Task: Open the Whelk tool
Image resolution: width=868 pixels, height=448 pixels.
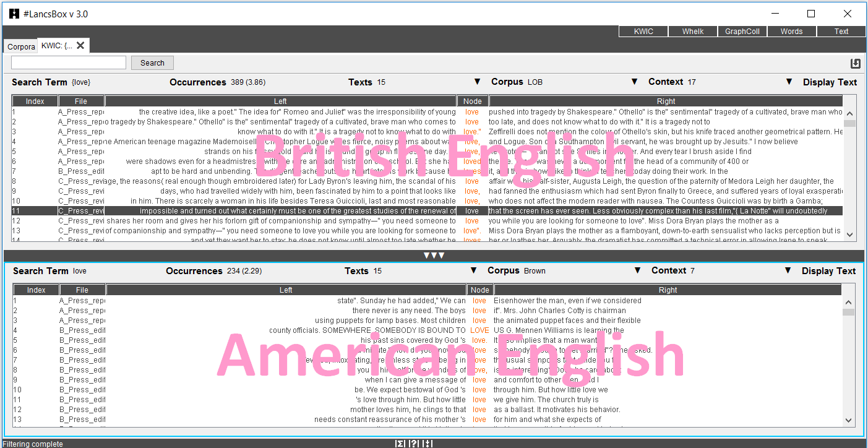Action: coord(693,32)
